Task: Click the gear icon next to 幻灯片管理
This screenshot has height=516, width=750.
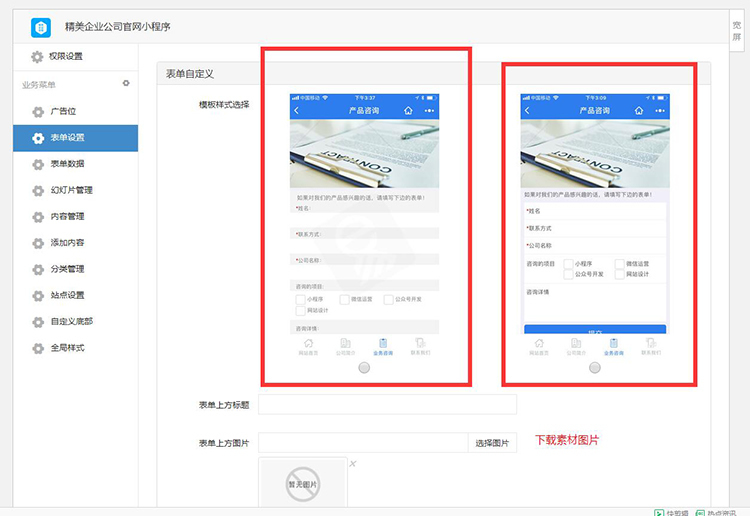Action: pyautogui.click(x=38, y=190)
